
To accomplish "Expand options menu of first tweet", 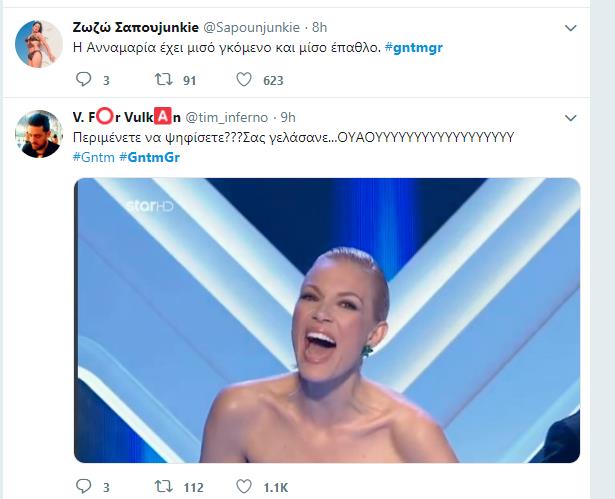I will (571, 27).
